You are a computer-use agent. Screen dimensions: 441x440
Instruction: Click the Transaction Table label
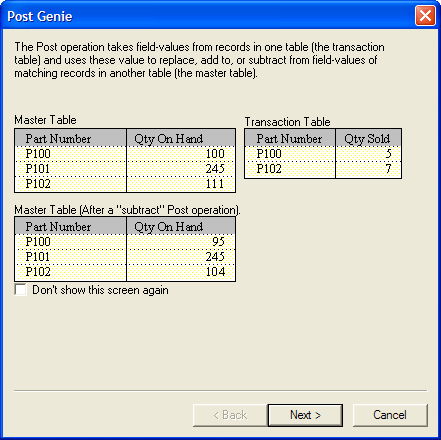[287, 122]
